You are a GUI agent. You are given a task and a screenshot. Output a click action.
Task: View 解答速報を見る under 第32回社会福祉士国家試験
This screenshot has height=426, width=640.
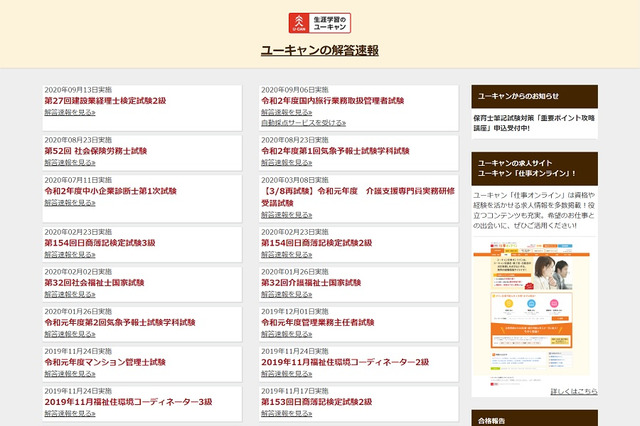click(x=70, y=294)
